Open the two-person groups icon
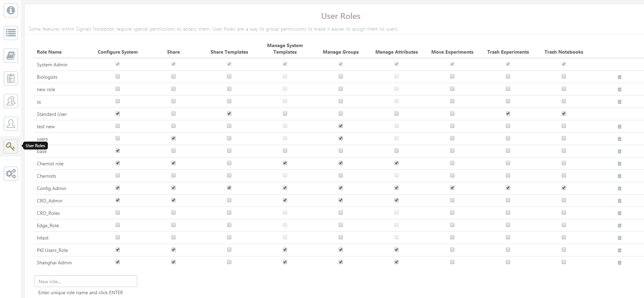 tap(11, 101)
